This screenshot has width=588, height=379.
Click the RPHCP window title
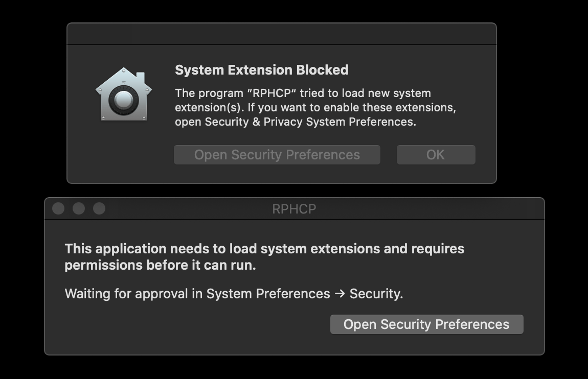click(294, 208)
